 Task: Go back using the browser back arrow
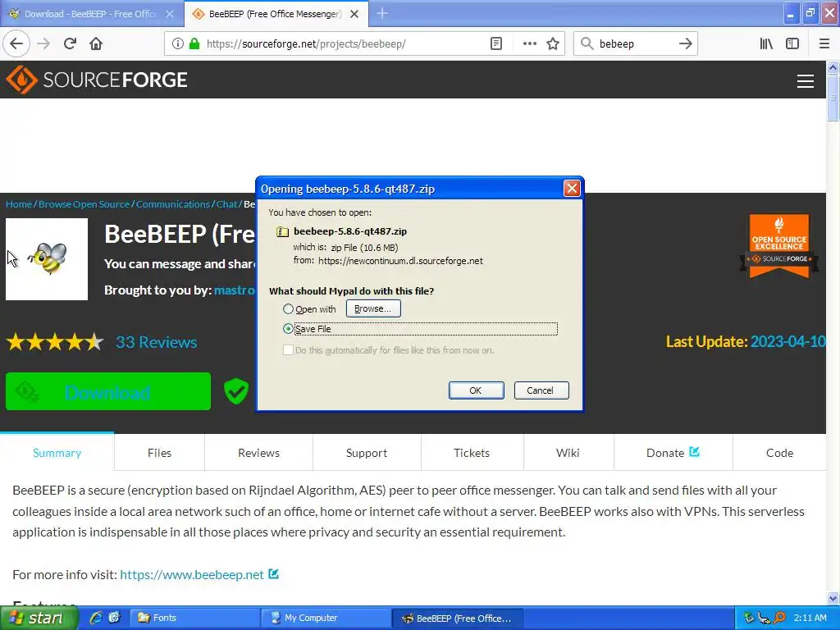coord(16,43)
